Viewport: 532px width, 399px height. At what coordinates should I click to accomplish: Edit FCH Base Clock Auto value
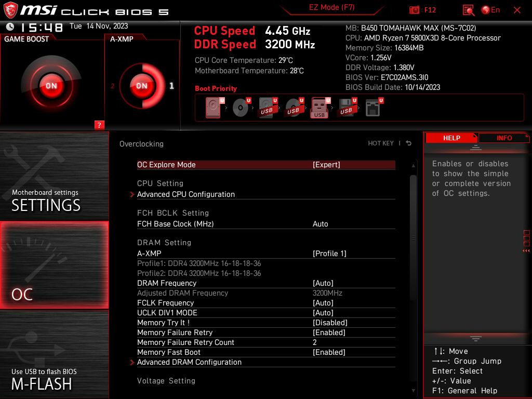[x=320, y=224]
